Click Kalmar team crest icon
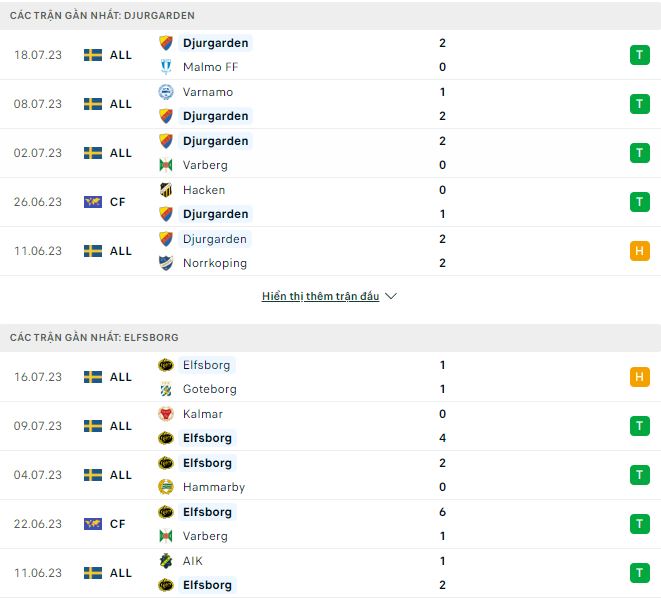 coord(166,414)
